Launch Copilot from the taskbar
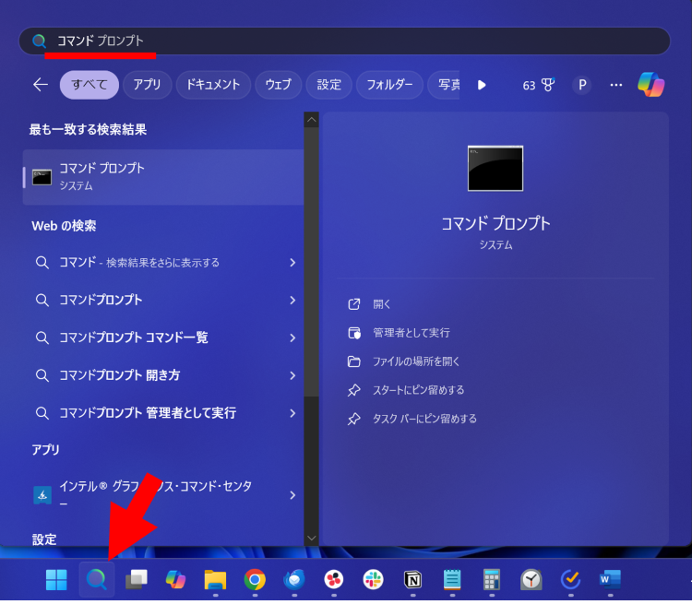692x616 pixels. tap(175, 579)
